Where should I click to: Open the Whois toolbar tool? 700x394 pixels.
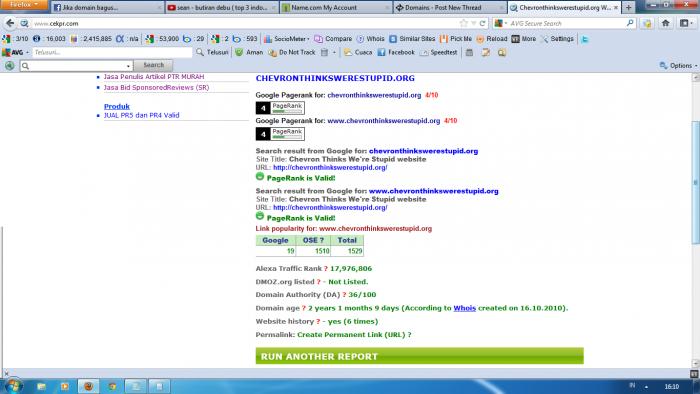pyautogui.click(x=371, y=39)
